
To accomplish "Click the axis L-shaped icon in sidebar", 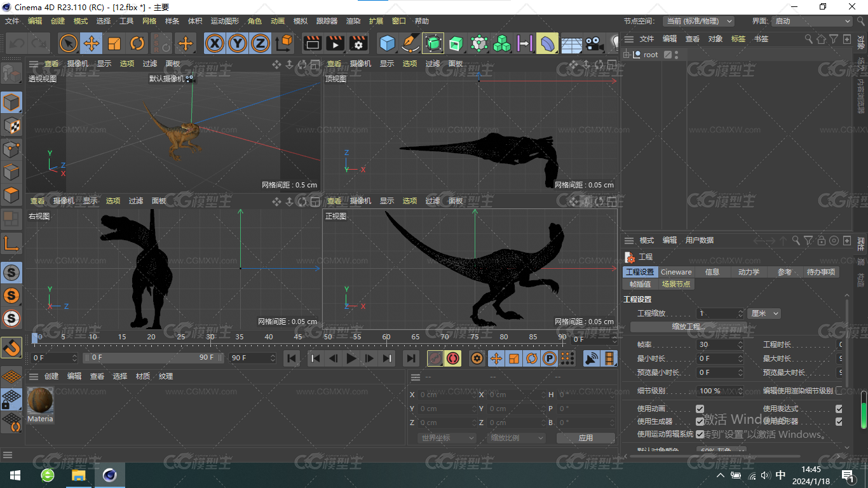I will (12, 243).
